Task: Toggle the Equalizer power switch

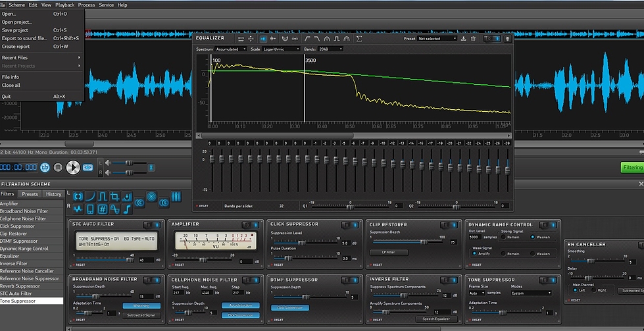Action: [493, 39]
